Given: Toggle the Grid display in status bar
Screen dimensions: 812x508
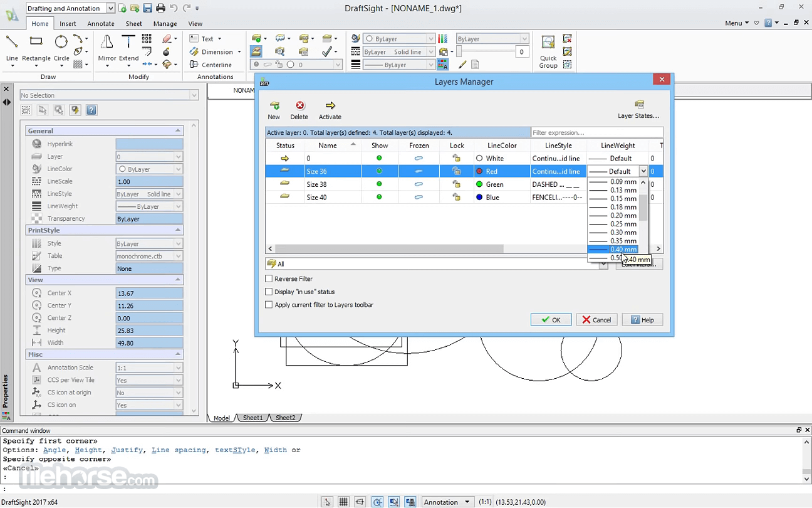Looking at the screenshot, I should click(x=343, y=502).
